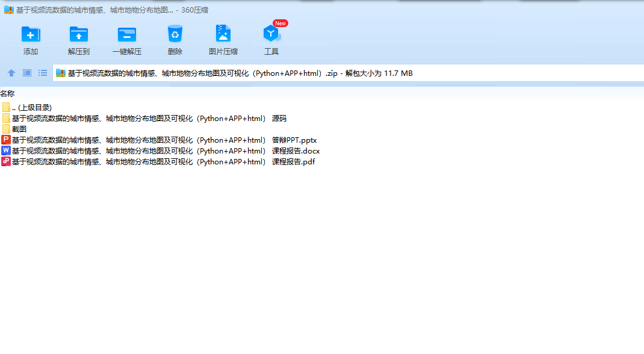This screenshot has height=354, width=644.
Task: Switch to the icon view mode button
Action: tap(27, 73)
